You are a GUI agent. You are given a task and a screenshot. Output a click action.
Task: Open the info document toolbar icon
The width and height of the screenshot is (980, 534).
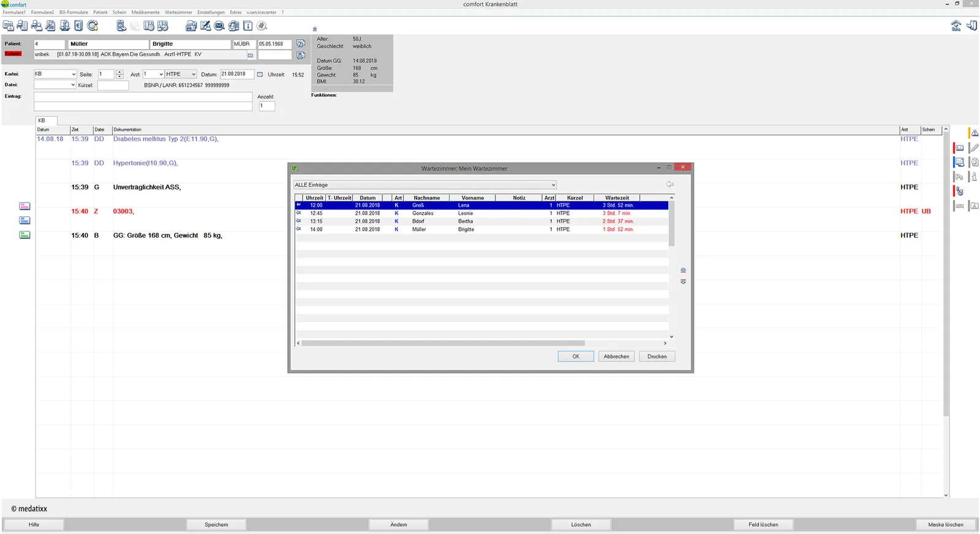[248, 26]
